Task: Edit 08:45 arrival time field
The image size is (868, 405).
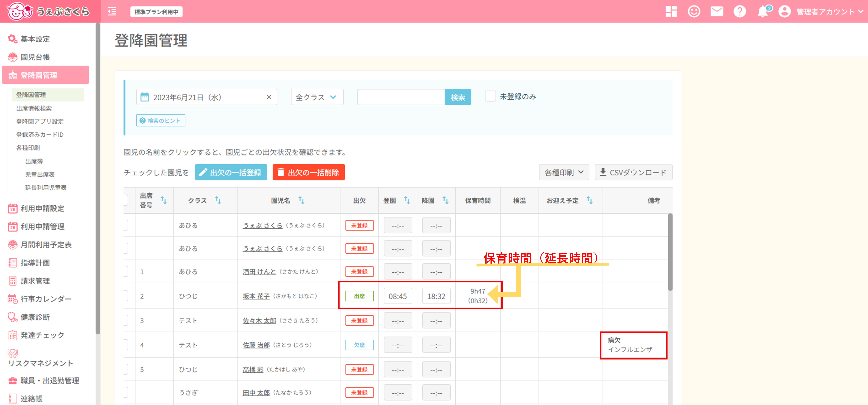Action: click(398, 296)
